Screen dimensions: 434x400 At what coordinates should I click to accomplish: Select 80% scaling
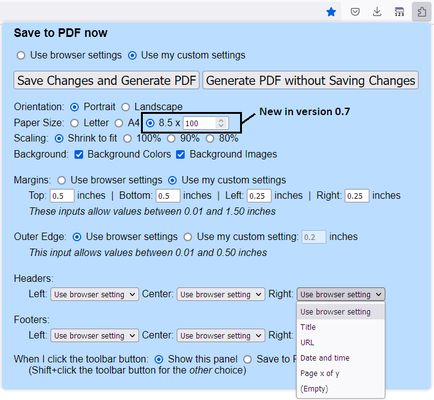210,138
